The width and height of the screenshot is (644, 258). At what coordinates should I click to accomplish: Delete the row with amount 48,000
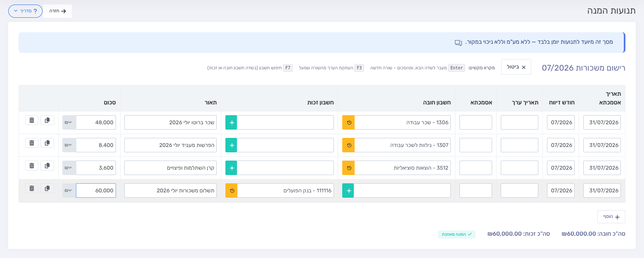click(32, 120)
